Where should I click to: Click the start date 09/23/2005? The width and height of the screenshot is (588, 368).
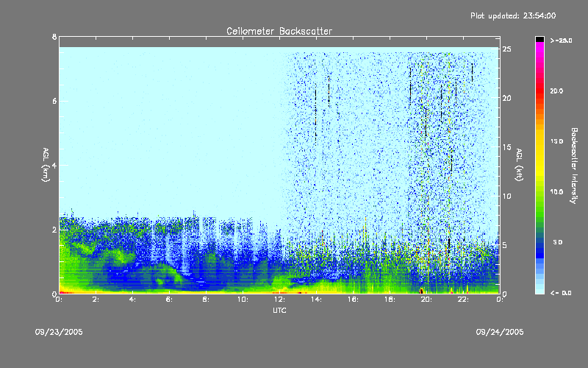click(x=59, y=332)
